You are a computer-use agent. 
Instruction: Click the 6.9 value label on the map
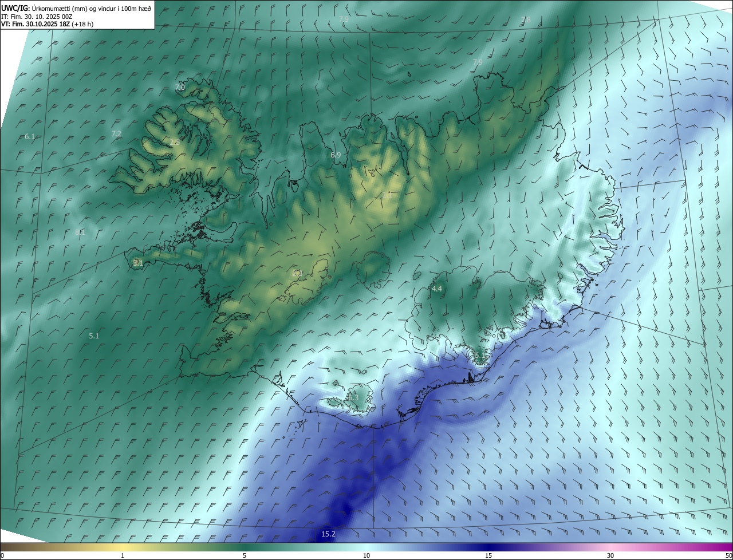pyautogui.click(x=336, y=155)
